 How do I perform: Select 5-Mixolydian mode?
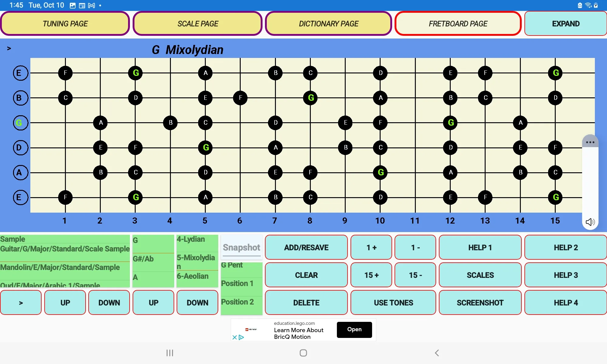[197, 261]
